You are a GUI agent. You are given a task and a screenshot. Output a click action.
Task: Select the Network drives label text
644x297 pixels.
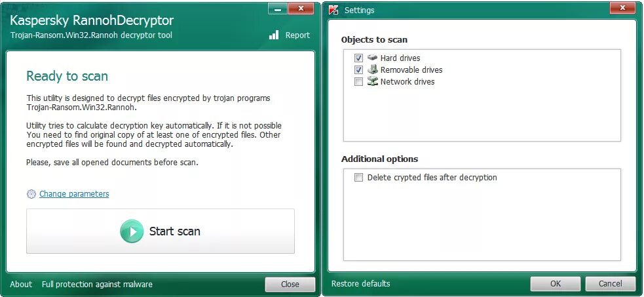coord(407,82)
